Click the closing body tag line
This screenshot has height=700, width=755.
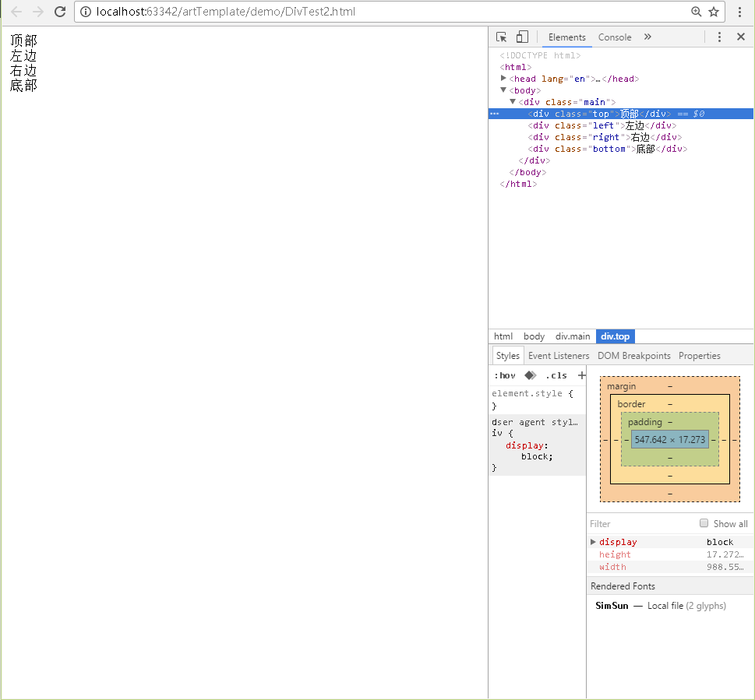coord(527,172)
